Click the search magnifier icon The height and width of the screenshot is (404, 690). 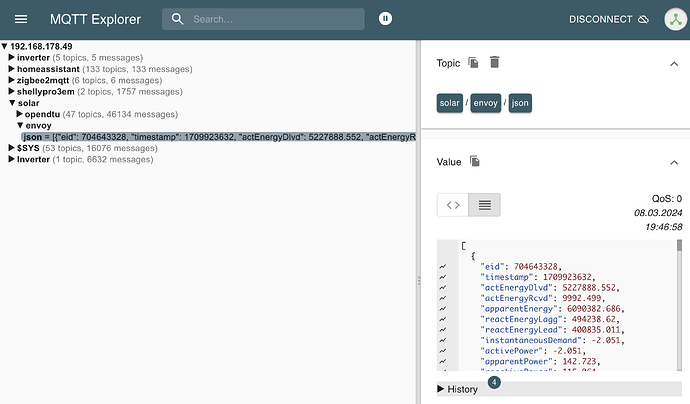(x=177, y=19)
